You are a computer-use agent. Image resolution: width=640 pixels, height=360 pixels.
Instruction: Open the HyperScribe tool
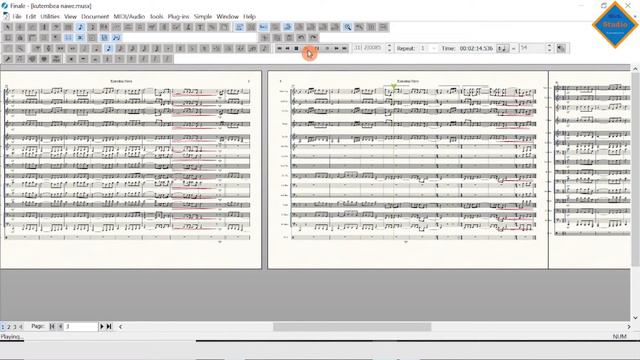point(104,27)
